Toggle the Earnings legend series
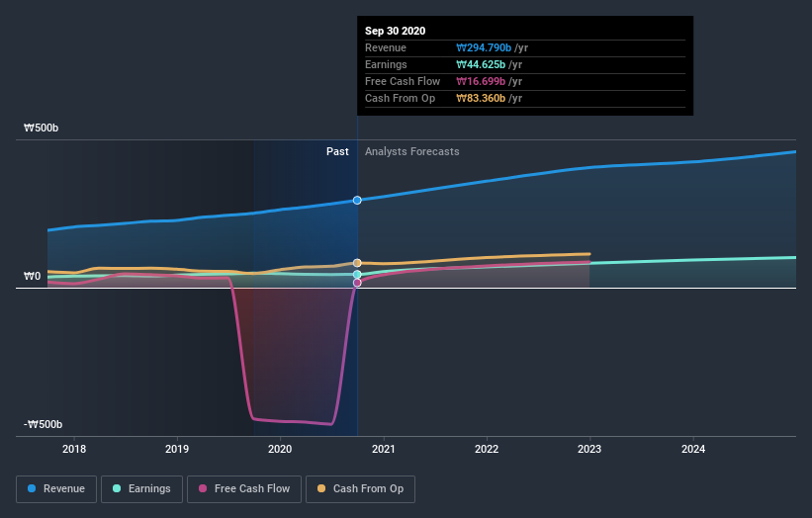The width and height of the screenshot is (812, 518). (141, 489)
